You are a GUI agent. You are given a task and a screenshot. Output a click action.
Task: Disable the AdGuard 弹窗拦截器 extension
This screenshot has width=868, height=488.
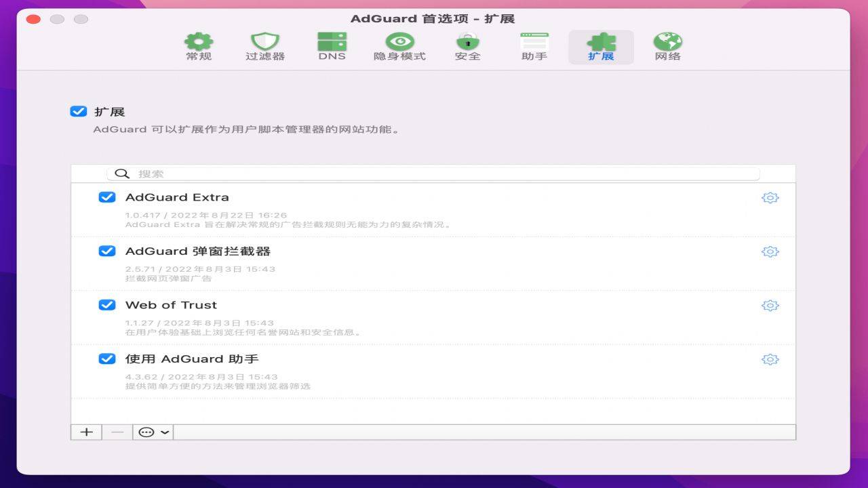[106, 251]
